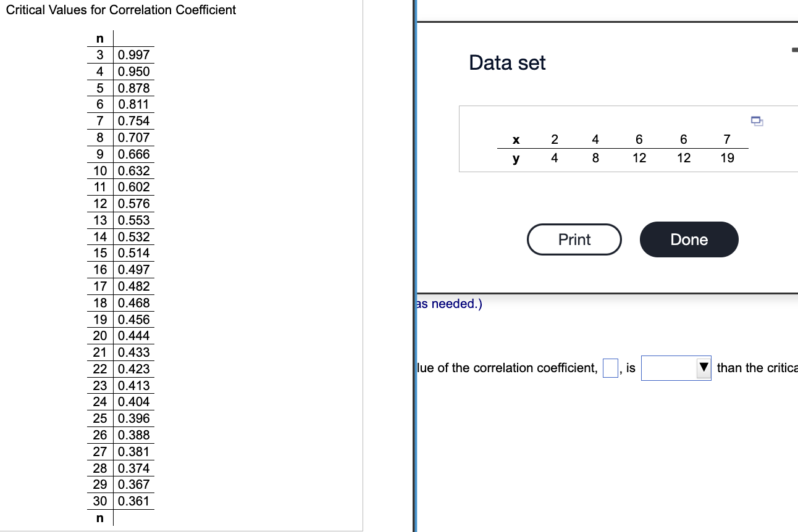Image resolution: width=798 pixels, height=532 pixels.
Task: Click the Print button
Action: tap(574, 239)
